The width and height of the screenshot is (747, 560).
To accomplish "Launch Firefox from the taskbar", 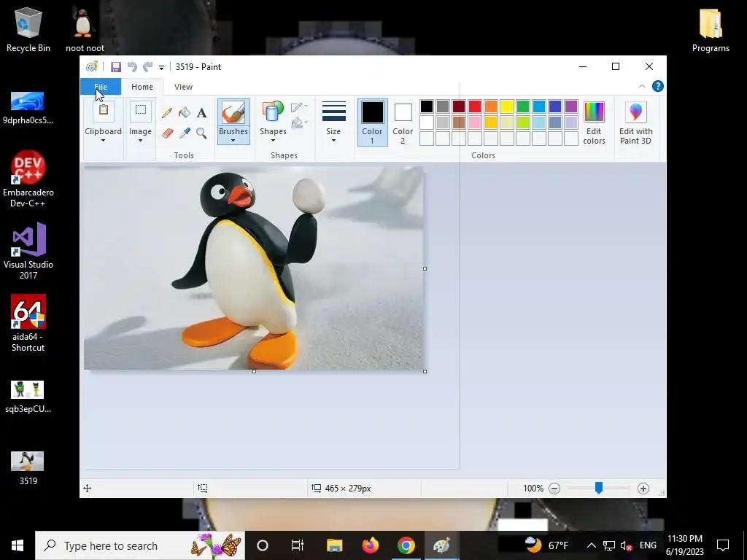I will pyautogui.click(x=370, y=545).
